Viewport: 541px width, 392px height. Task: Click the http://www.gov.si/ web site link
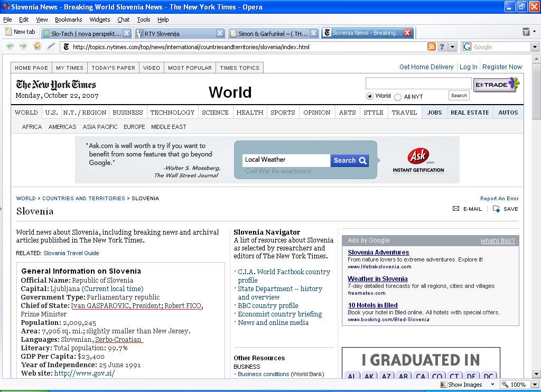click(x=84, y=374)
